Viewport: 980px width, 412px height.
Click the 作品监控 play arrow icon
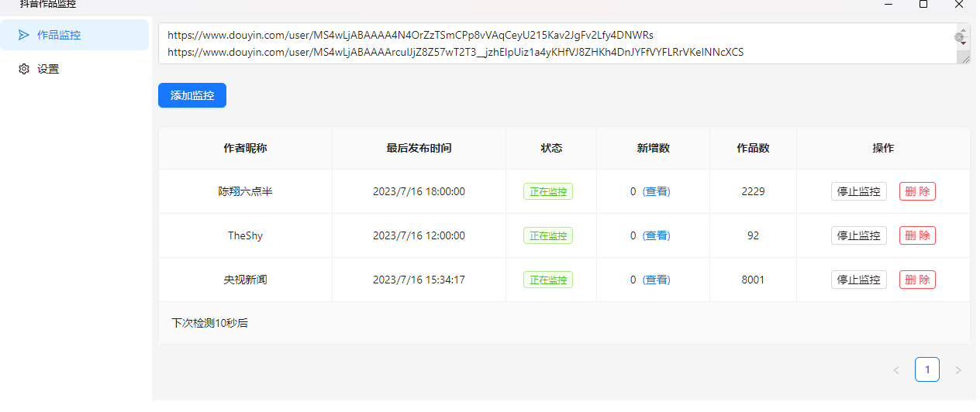point(24,35)
